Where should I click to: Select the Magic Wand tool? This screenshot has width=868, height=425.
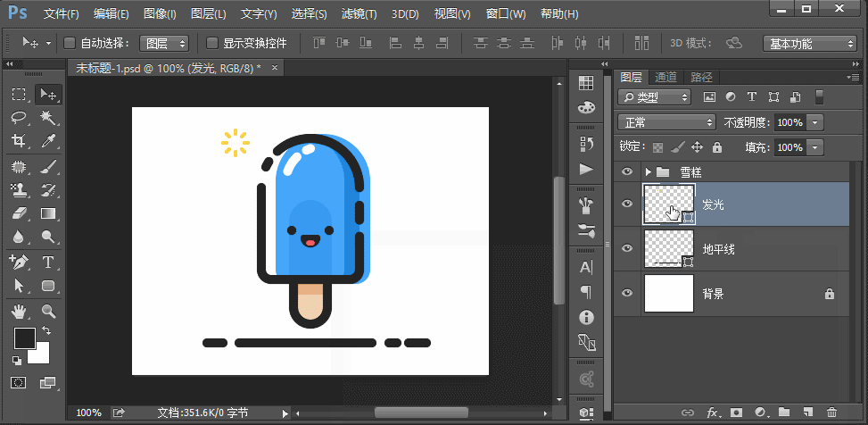[48, 118]
